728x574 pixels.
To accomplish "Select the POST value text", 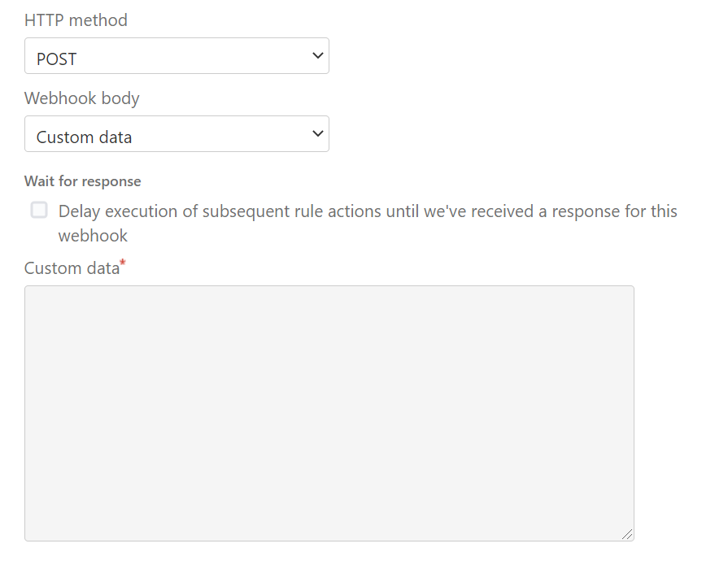I will [57, 59].
